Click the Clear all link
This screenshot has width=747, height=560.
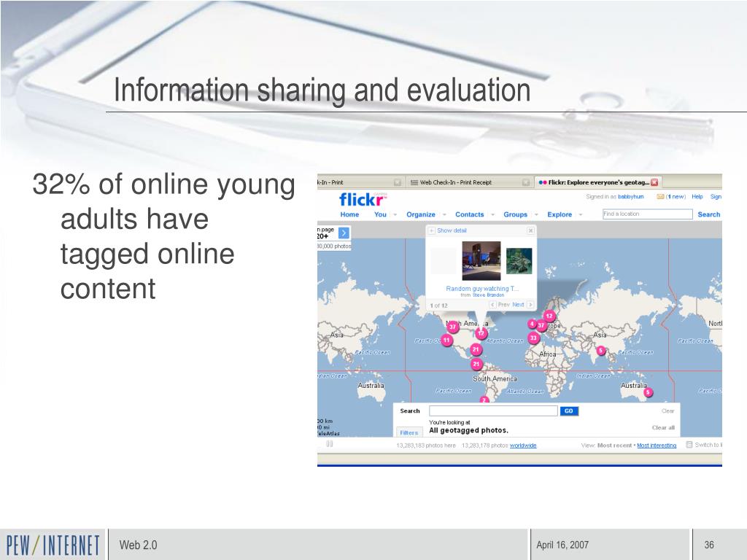663,427
